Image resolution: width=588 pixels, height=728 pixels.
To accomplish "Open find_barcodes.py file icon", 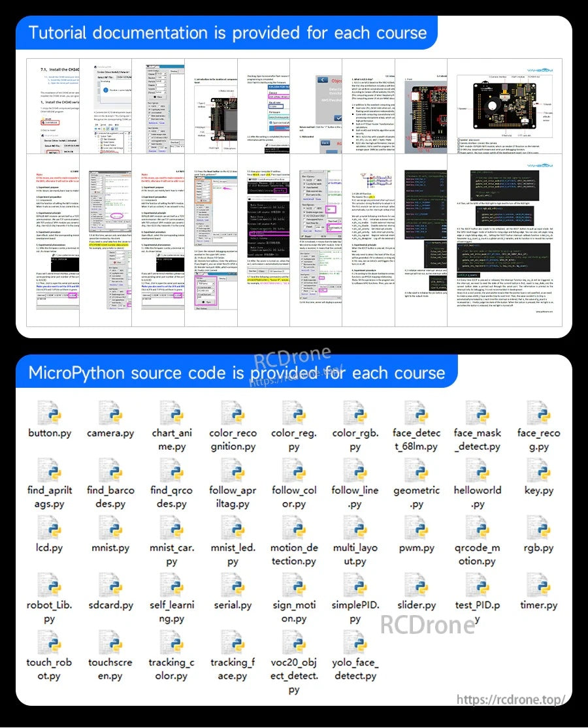I will (110, 470).
